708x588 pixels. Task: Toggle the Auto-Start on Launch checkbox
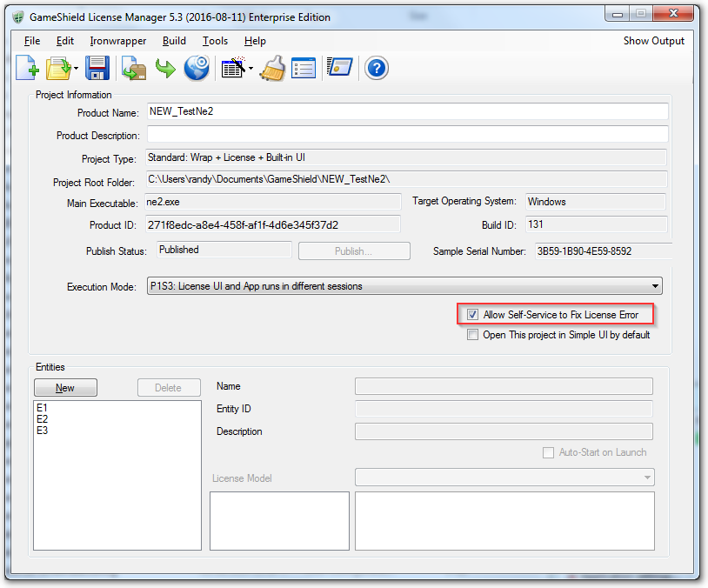click(548, 452)
